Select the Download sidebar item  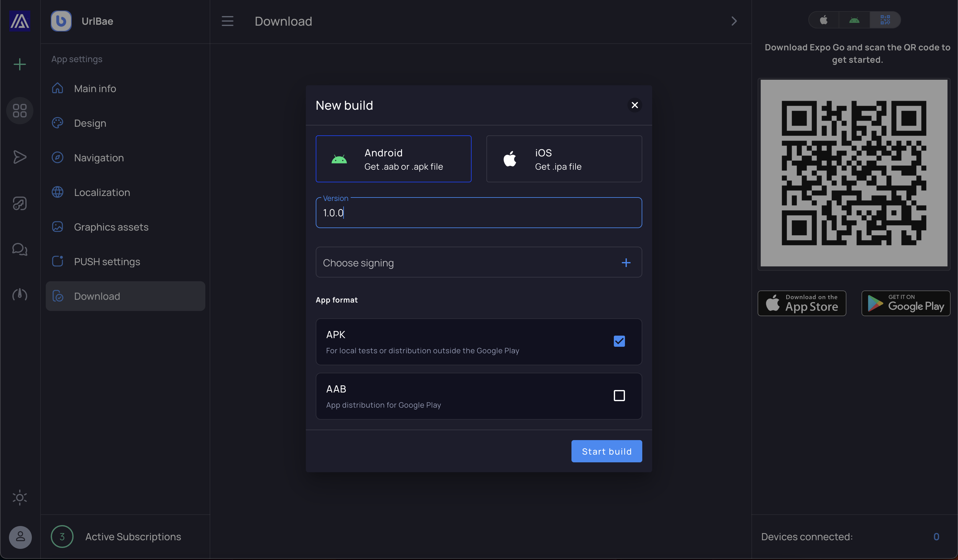[x=125, y=296]
